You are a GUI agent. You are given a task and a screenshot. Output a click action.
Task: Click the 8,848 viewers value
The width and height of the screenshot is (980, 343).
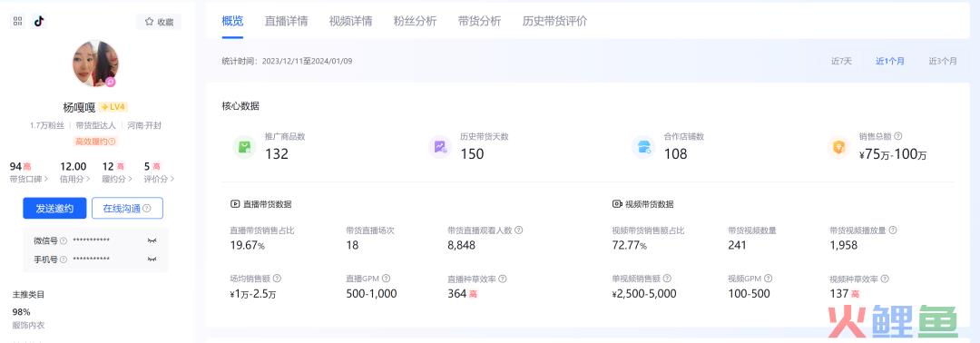click(x=461, y=246)
